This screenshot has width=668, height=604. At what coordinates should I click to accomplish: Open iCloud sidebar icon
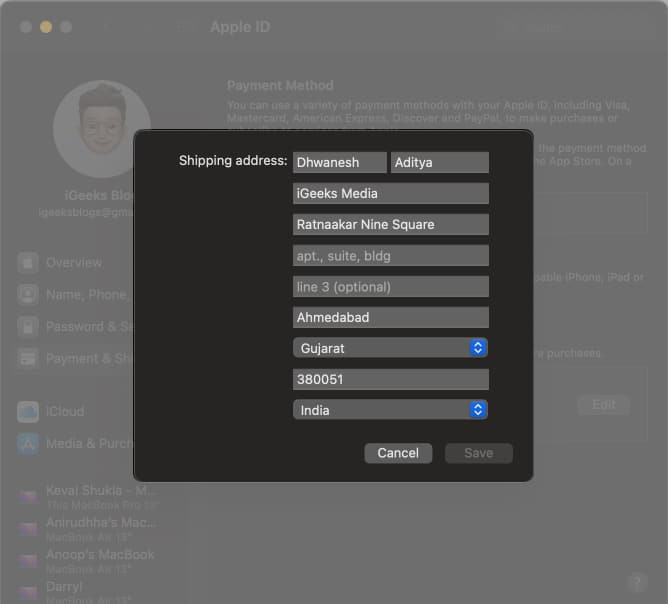28,411
